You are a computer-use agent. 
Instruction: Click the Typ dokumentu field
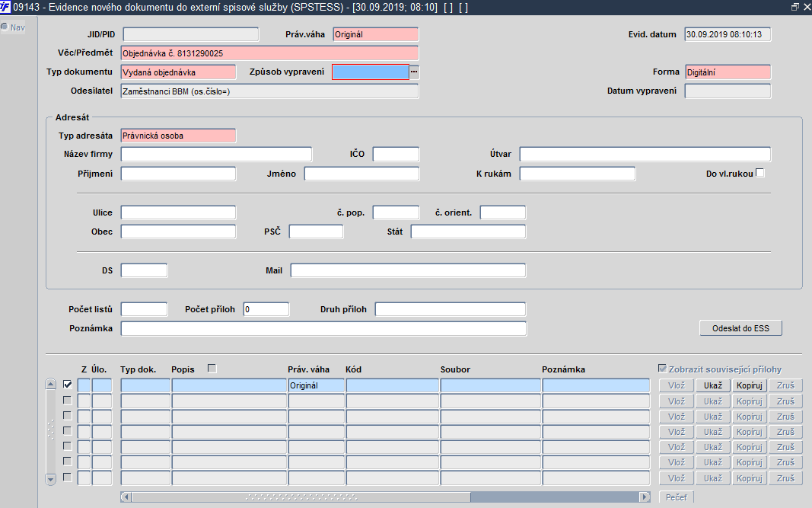click(x=178, y=72)
